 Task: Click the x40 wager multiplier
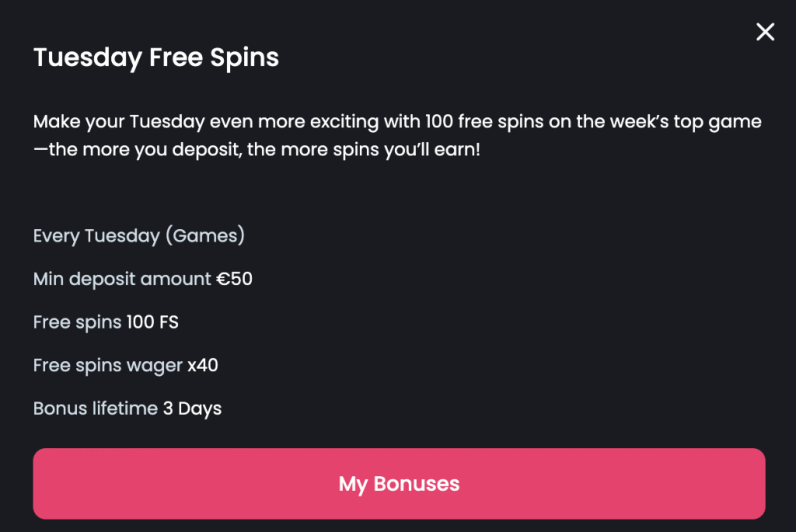tap(203, 365)
